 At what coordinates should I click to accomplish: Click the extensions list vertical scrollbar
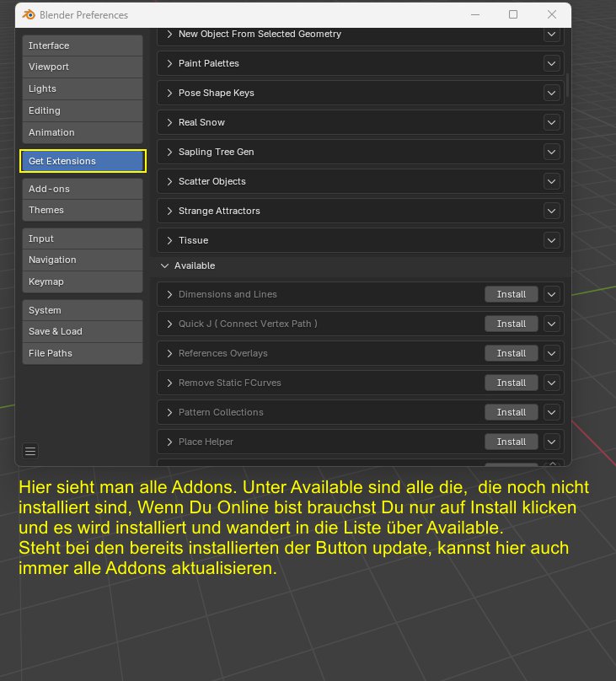567,86
